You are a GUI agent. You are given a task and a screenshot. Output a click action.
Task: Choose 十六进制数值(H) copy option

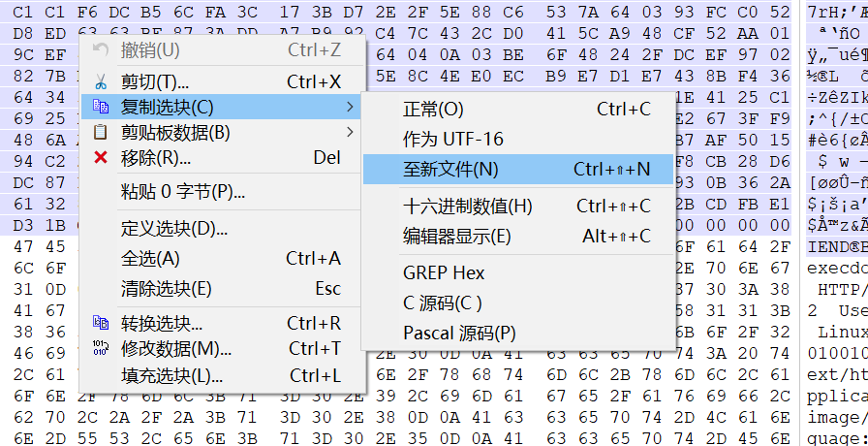468,206
